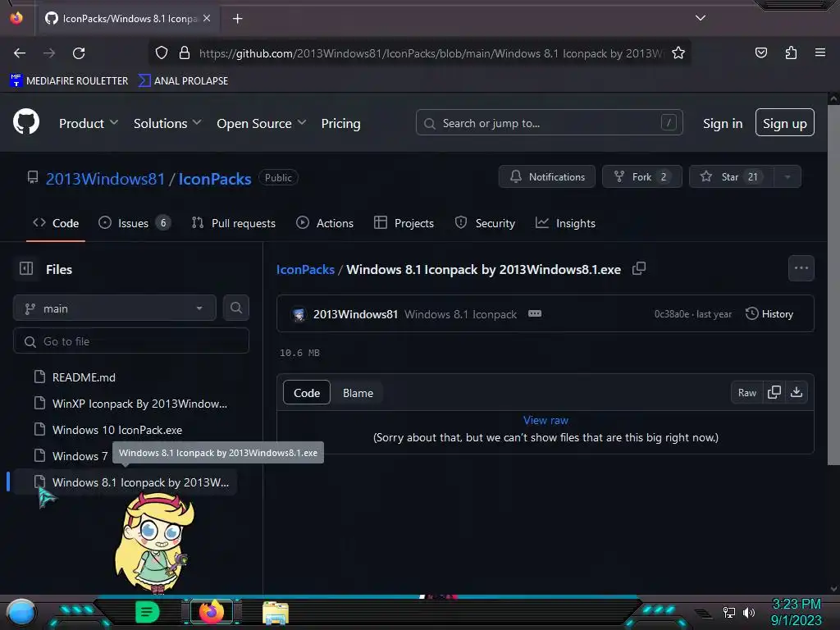
Task: Open the 2013Windows81 user profile link
Action: coord(105,178)
